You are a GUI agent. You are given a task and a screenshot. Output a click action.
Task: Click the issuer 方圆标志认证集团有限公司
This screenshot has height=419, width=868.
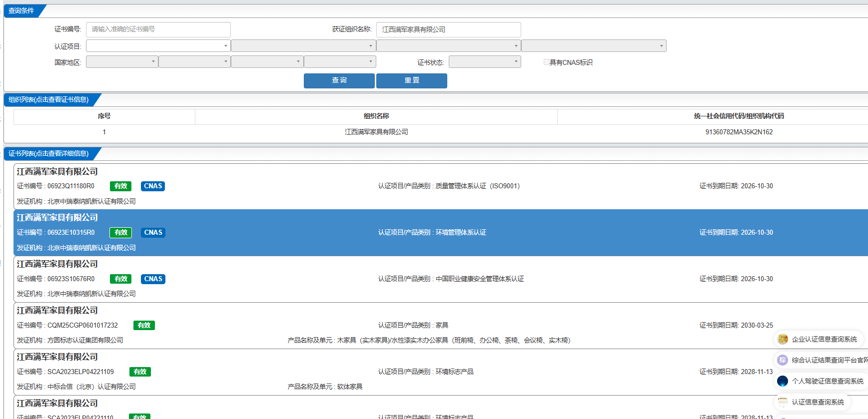(x=85, y=341)
